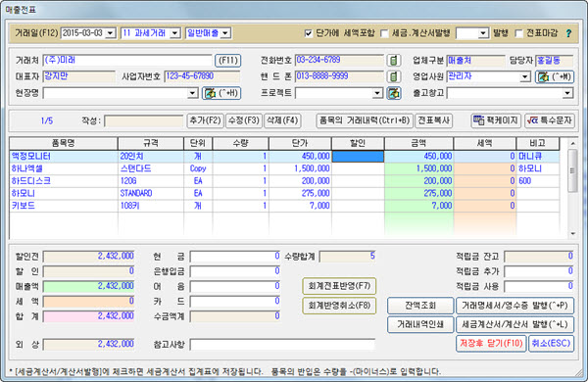Open the 11 과세거래 dropdown

click(174, 33)
